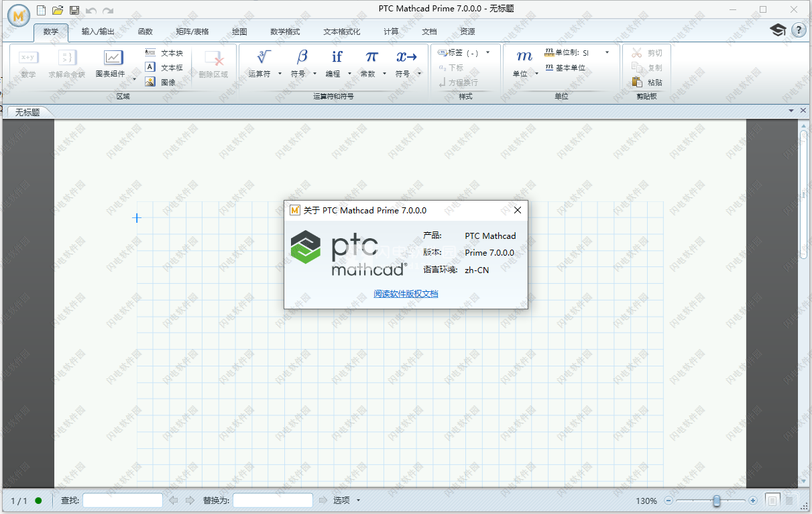Click the Undo arrow icon

tap(91, 11)
